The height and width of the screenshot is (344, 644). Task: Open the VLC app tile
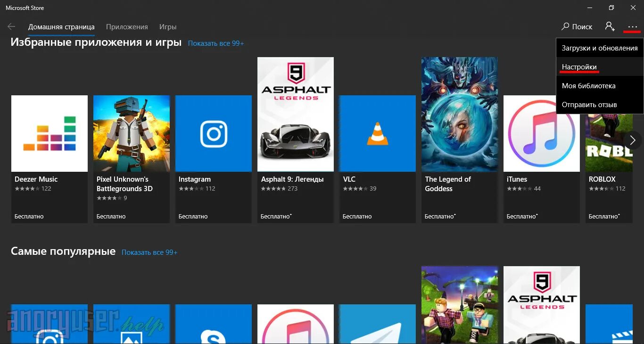pos(378,159)
